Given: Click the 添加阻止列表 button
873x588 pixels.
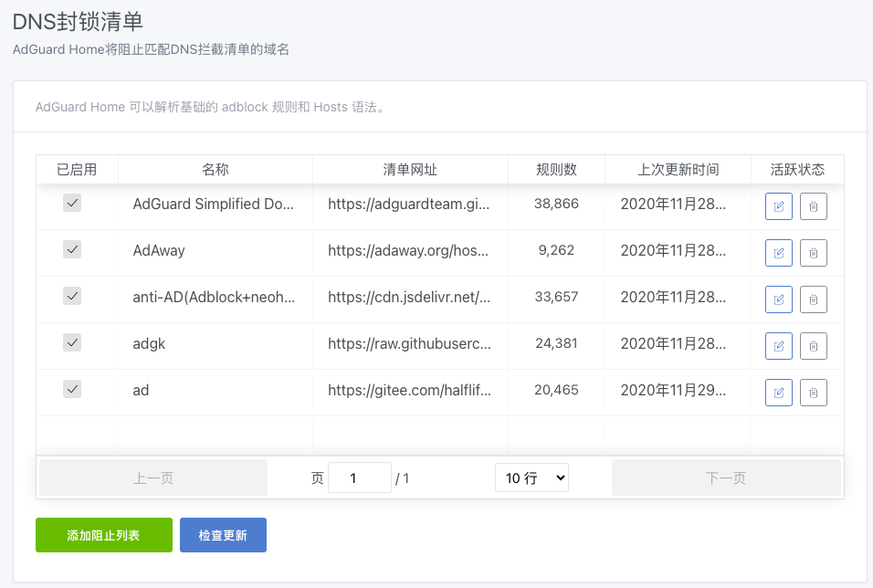Looking at the screenshot, I should pos(104,535).
